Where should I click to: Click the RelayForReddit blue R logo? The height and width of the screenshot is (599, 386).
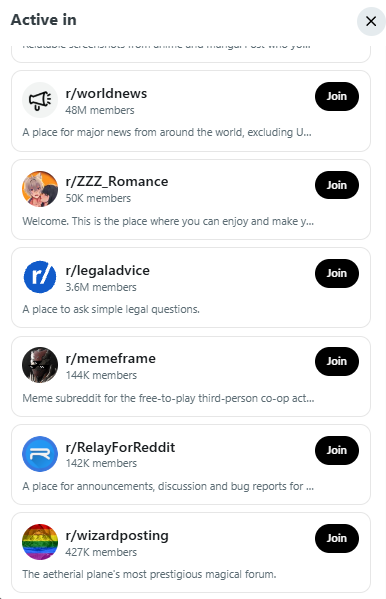point(40,454)
